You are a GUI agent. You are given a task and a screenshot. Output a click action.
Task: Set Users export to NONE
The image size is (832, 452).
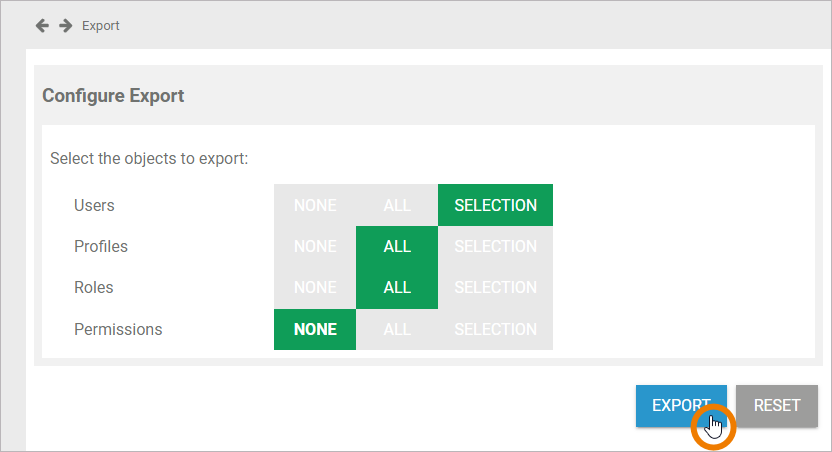pos(315,205)
